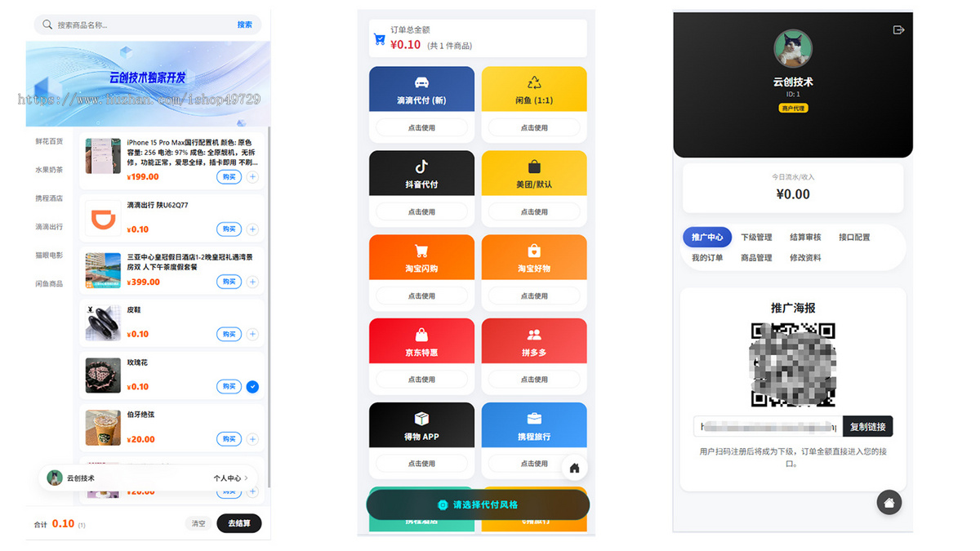Click the search magnifier icon
The image size is (980, 551).
pyautogui.click(x=48, y=24)
